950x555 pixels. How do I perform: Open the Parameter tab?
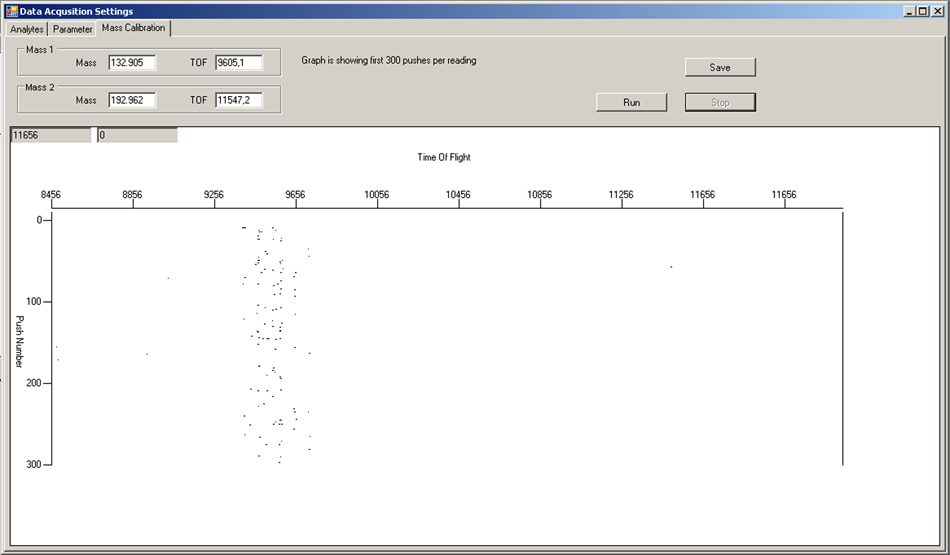coord(73,29)
